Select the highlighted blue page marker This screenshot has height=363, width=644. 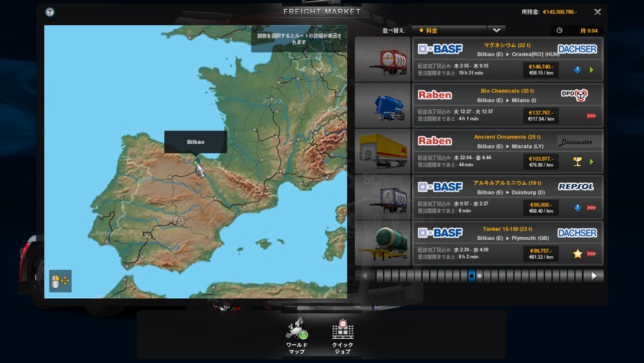[471, 276]
